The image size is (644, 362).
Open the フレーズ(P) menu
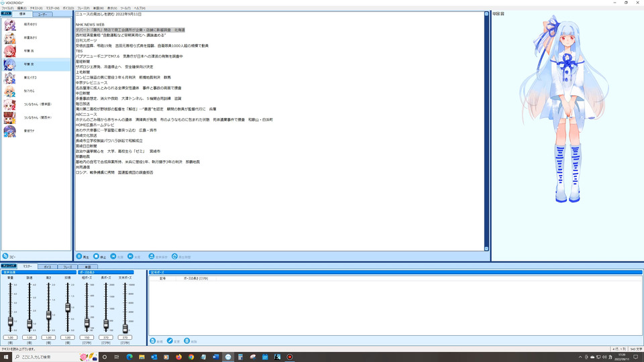pos(83,8)
